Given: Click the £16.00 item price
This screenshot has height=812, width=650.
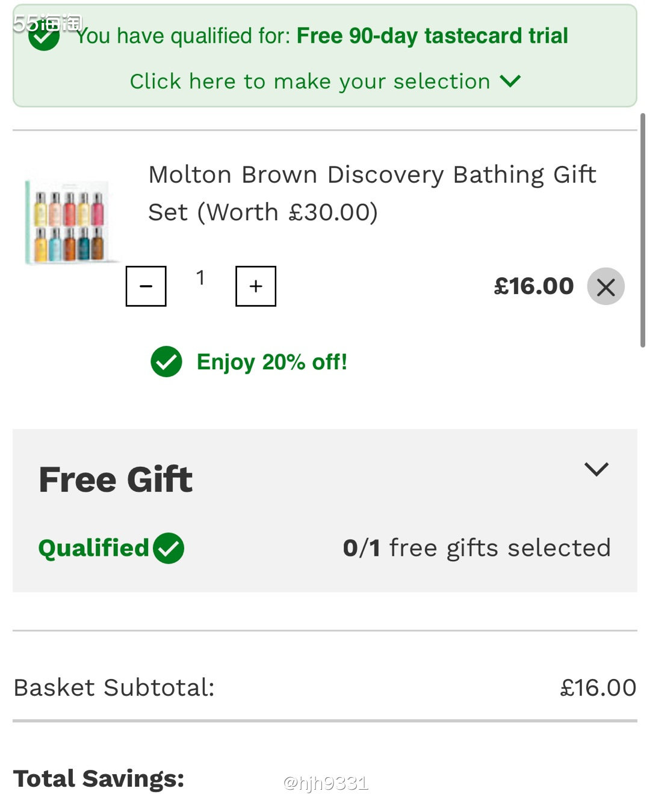Looking at the screenshot, I should tap(534, 286).
